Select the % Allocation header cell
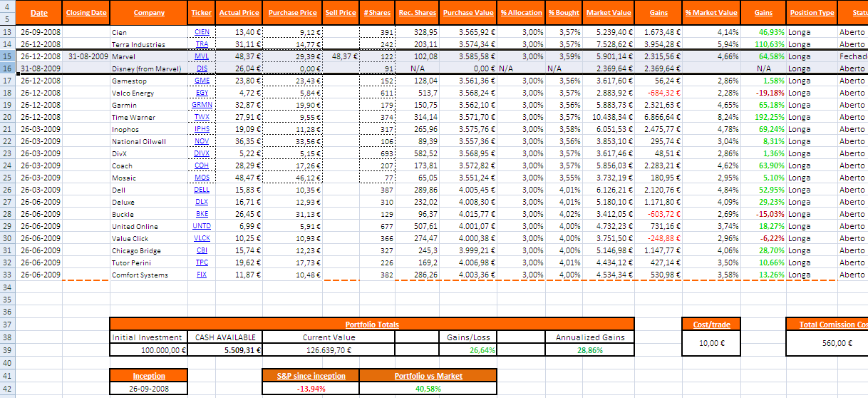The height and width of the screenshot is (398, 868). pos(522,13)
